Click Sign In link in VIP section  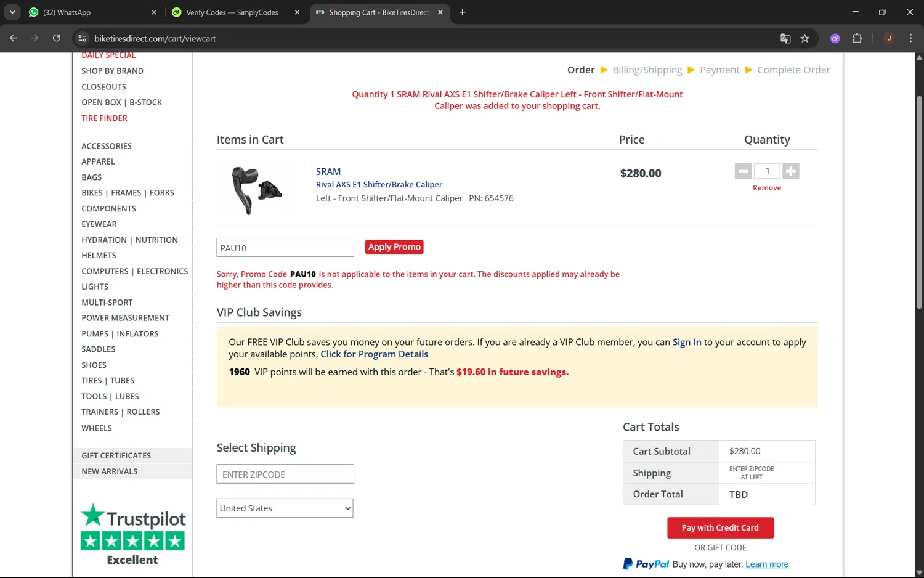click(x=687, y=342)
